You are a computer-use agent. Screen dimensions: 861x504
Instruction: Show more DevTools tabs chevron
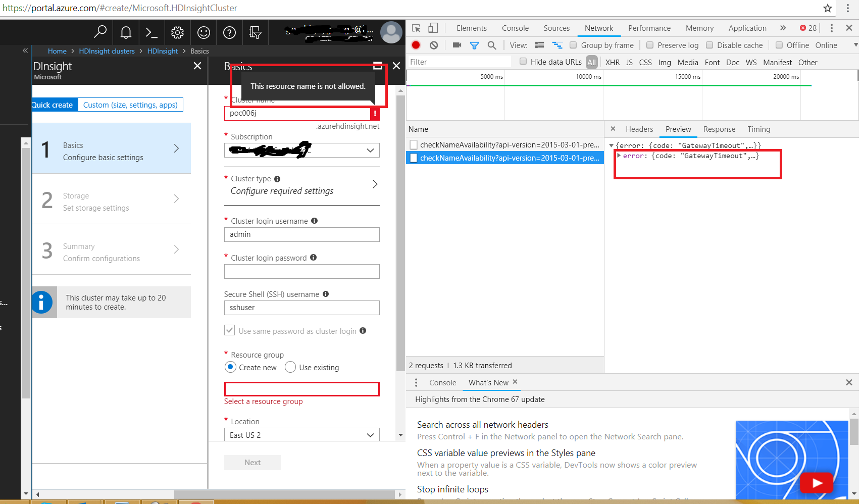click(783, 28)
